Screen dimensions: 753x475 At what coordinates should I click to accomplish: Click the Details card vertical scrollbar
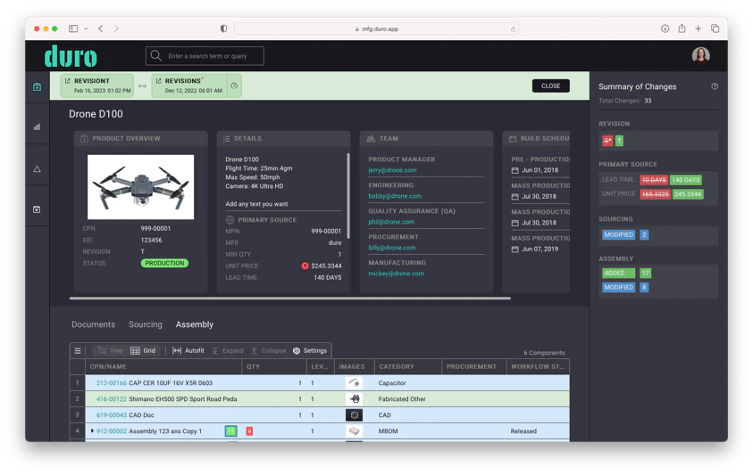pos(348,195)
